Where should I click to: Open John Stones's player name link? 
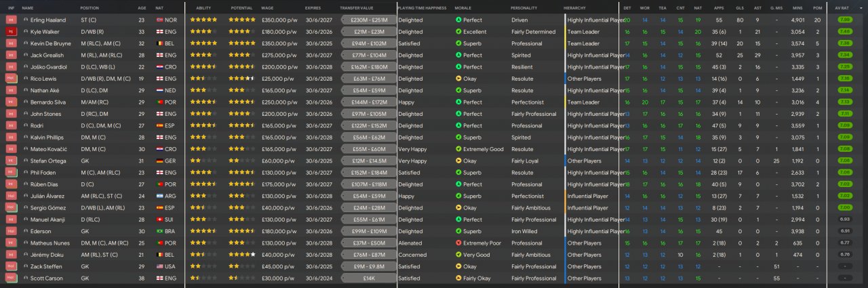[x=45, y=114]
